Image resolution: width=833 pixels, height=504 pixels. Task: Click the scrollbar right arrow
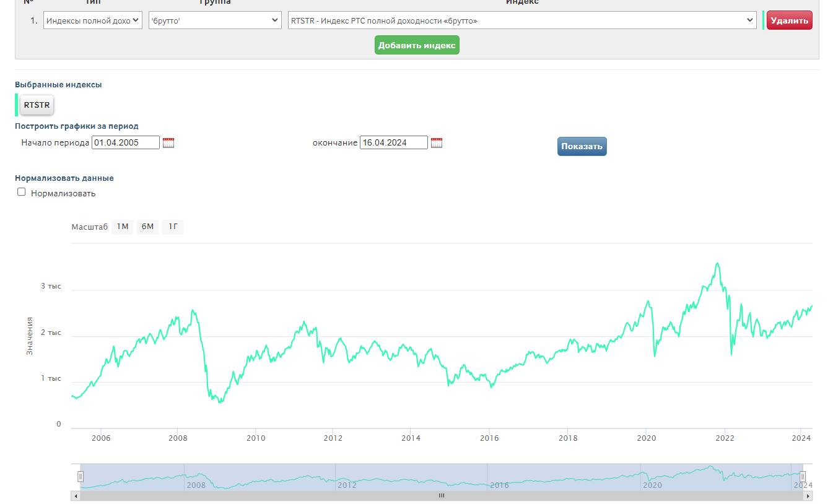pos(808,496)
